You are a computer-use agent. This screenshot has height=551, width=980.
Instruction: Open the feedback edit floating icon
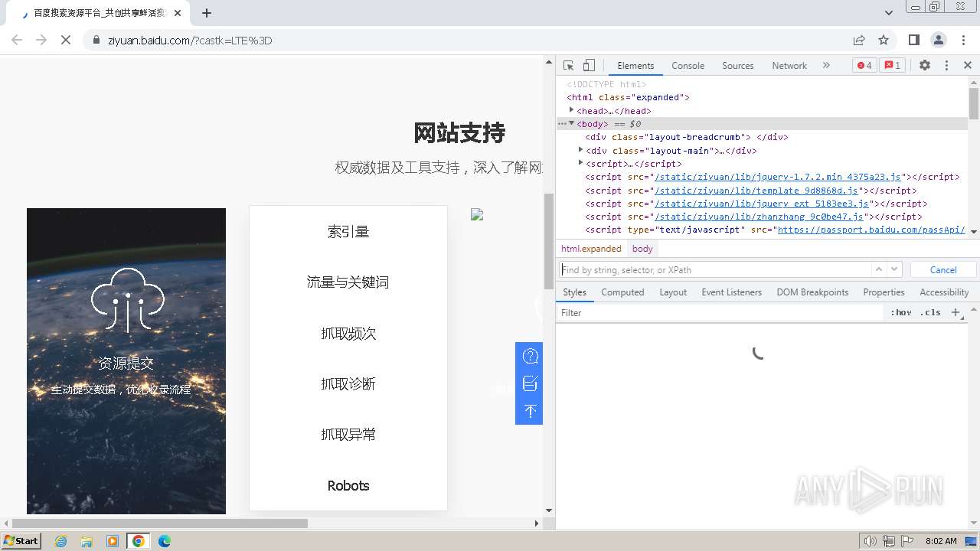coord(530,383)
